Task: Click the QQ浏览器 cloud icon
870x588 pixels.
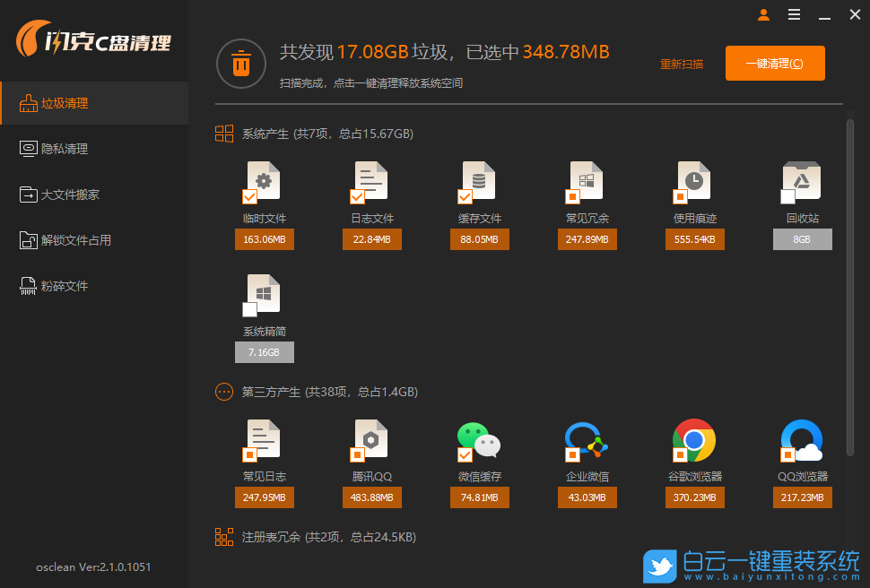Action: click(802, 441)
